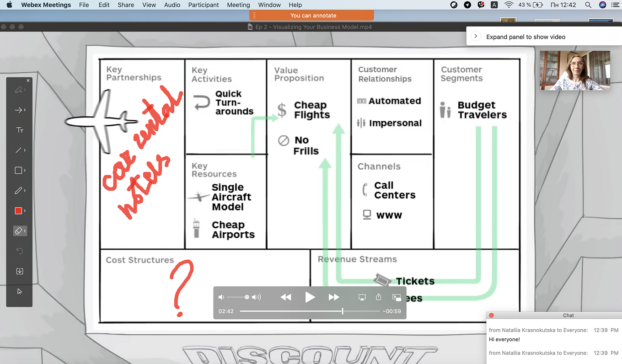Toggle AirPlay output in video player

point(362,297)
